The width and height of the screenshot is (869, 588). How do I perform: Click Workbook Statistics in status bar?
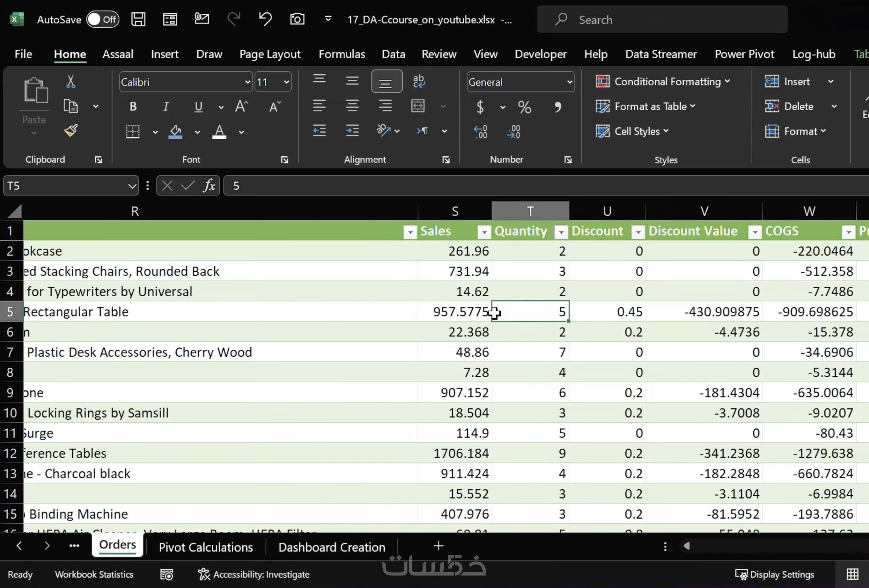click(x=94, y=574)
